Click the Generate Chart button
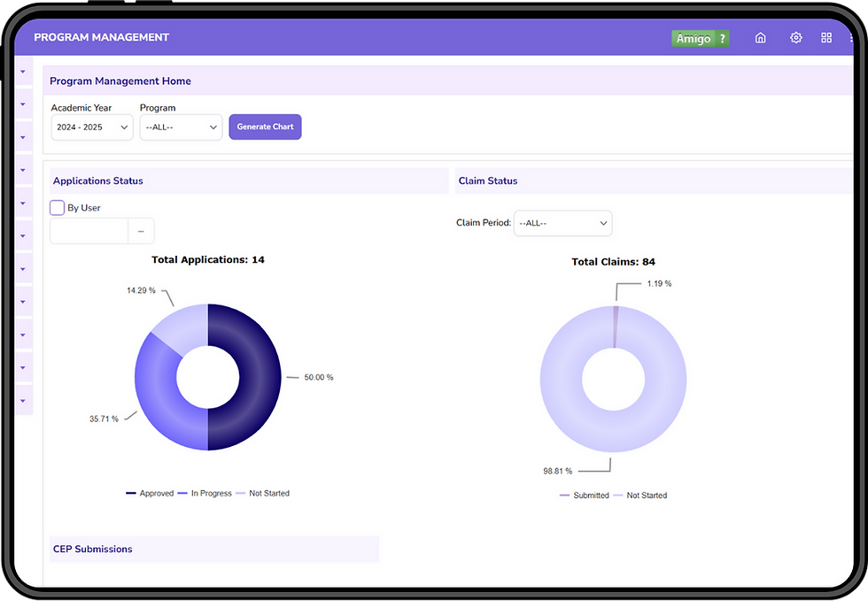 point(265,127)
